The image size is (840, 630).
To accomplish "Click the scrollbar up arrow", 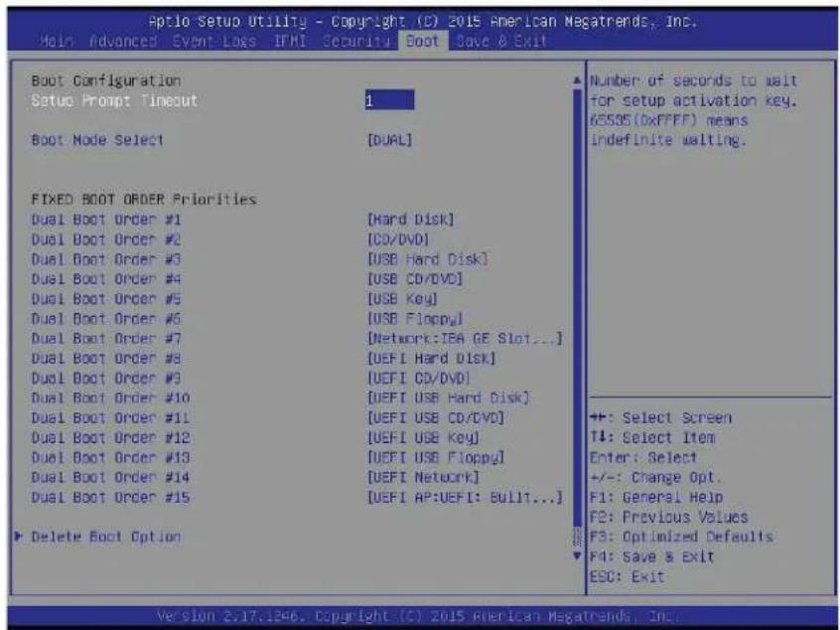I will click(577, 80).
